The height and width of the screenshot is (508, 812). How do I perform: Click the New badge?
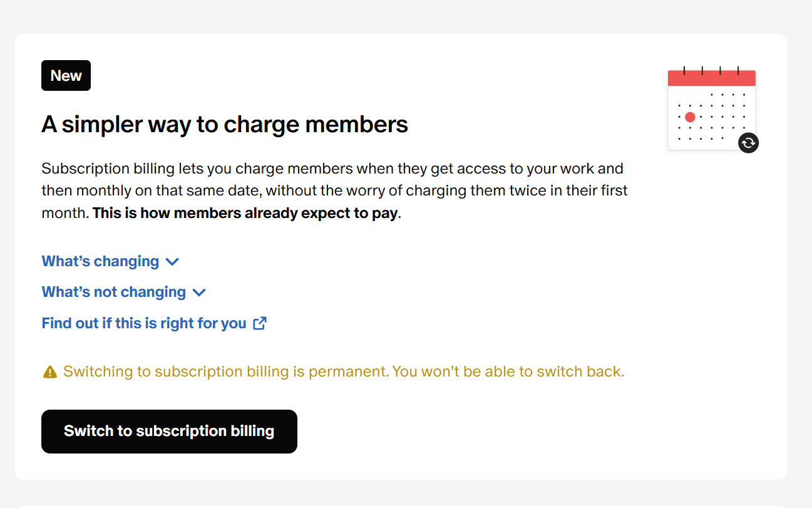[66, 75]
